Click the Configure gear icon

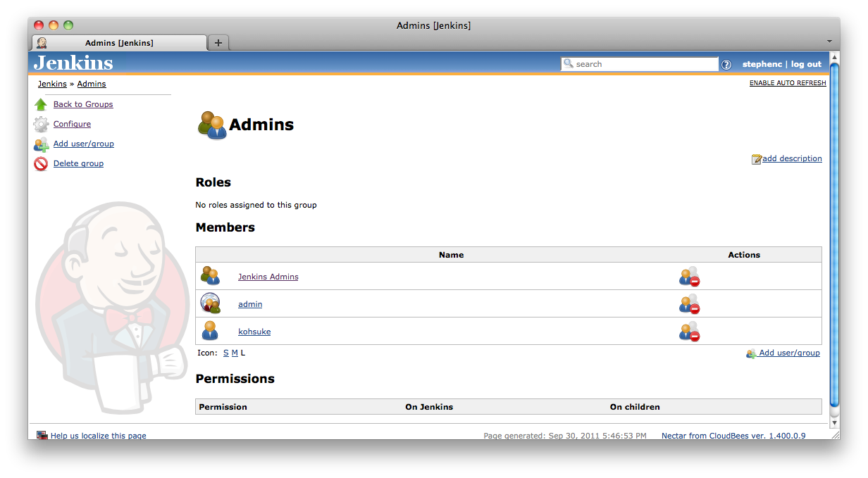pos(41,125)
